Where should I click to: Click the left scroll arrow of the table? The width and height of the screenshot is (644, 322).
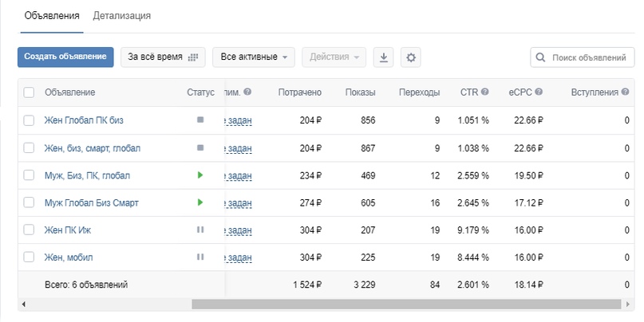pos(23,304)
